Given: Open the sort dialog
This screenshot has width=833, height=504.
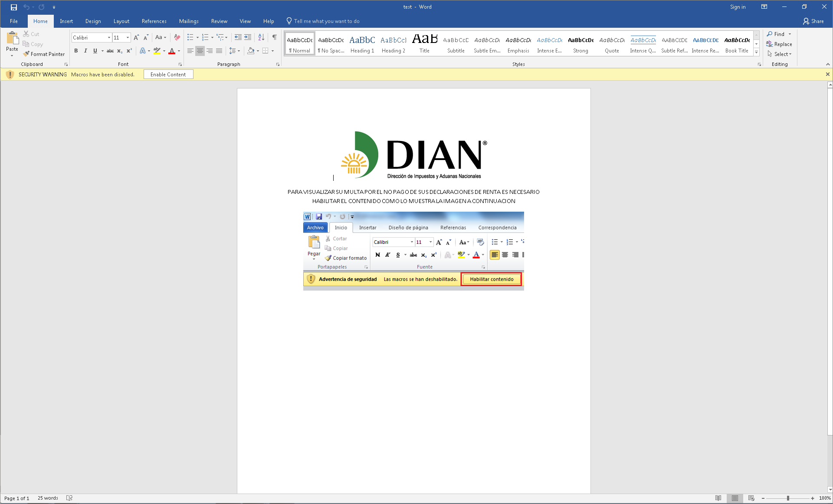Looking at the screenshot, I should pos(261,37).
